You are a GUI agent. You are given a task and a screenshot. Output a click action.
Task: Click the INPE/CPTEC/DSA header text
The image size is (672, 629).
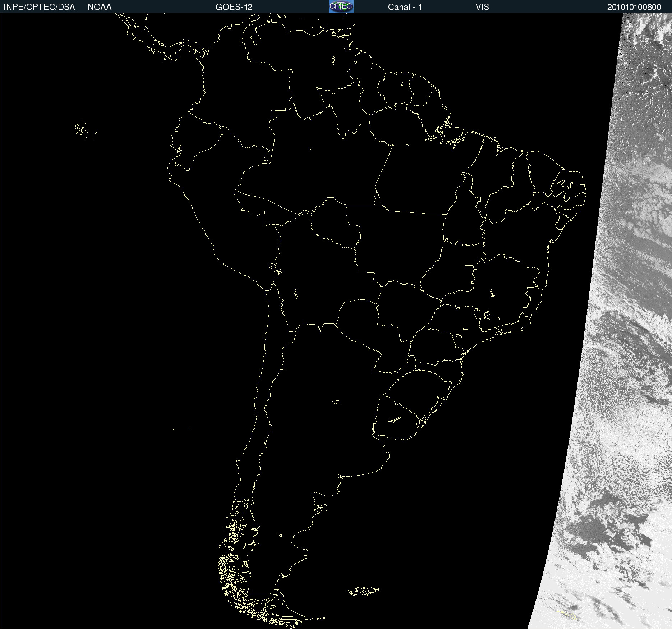39,7
